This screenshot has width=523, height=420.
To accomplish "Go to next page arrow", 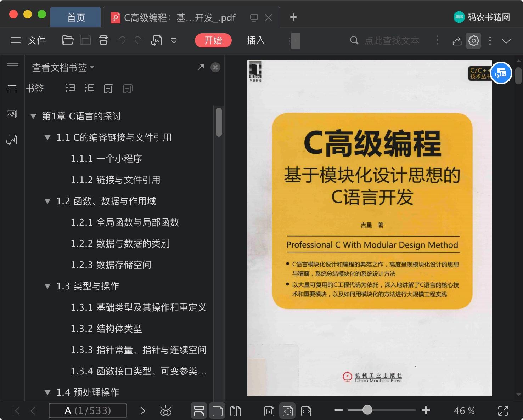I will point(143,411).
